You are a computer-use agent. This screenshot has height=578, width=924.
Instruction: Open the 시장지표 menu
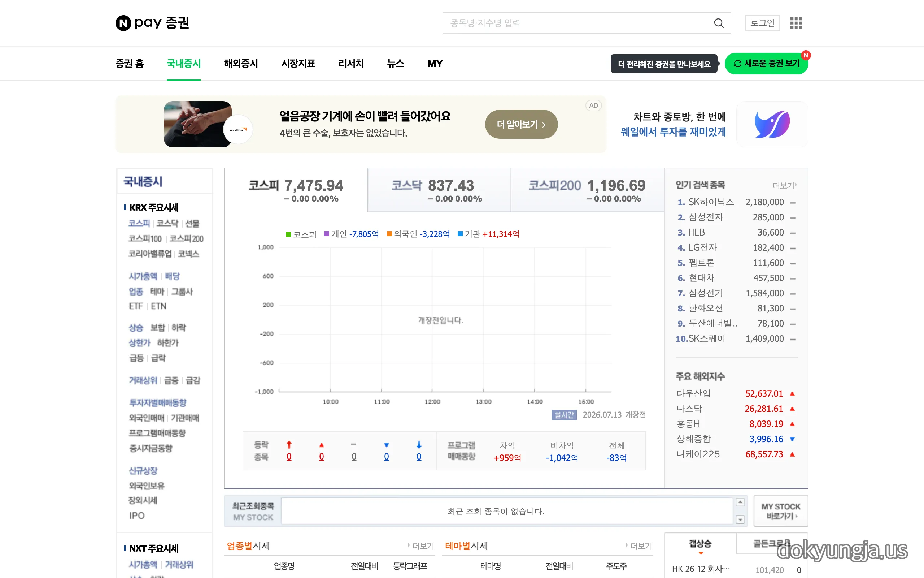coord(298,64)
